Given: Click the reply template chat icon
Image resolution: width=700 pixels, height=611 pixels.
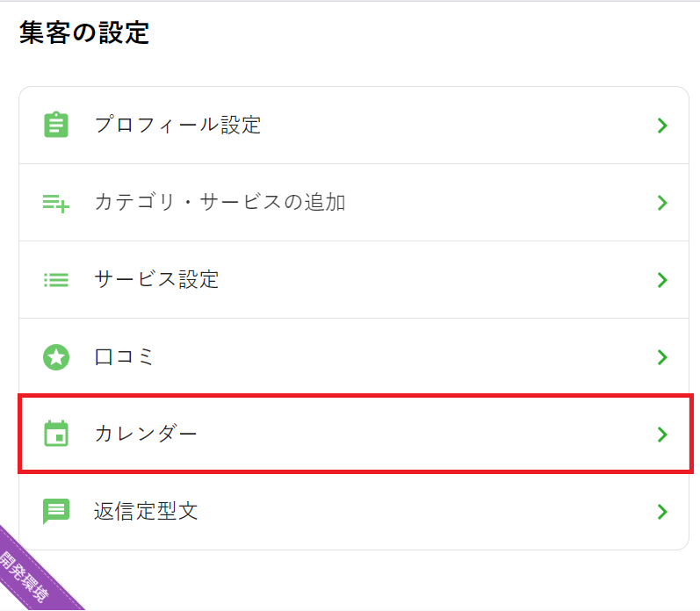Looking at the screenshot, I should [56, 511].
